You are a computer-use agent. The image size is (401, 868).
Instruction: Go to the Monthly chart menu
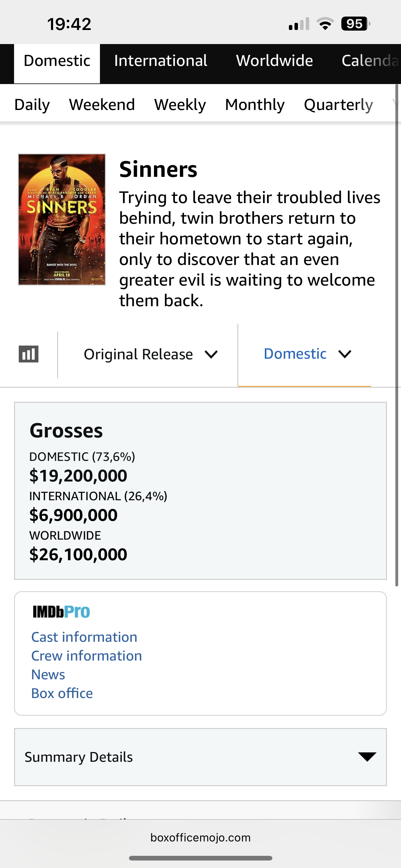[255, 104]
